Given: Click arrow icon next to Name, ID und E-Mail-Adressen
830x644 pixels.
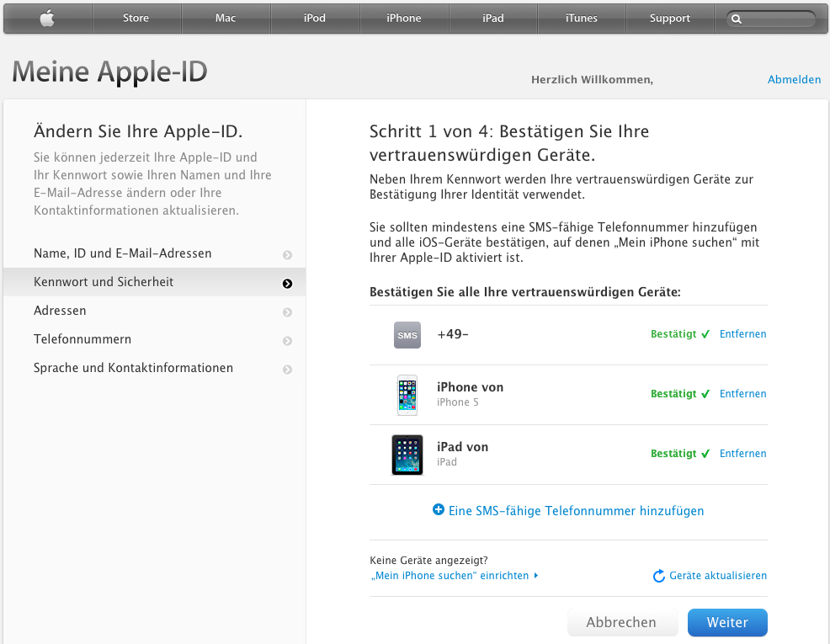Looking at the screenshot, I should (287, 254).
